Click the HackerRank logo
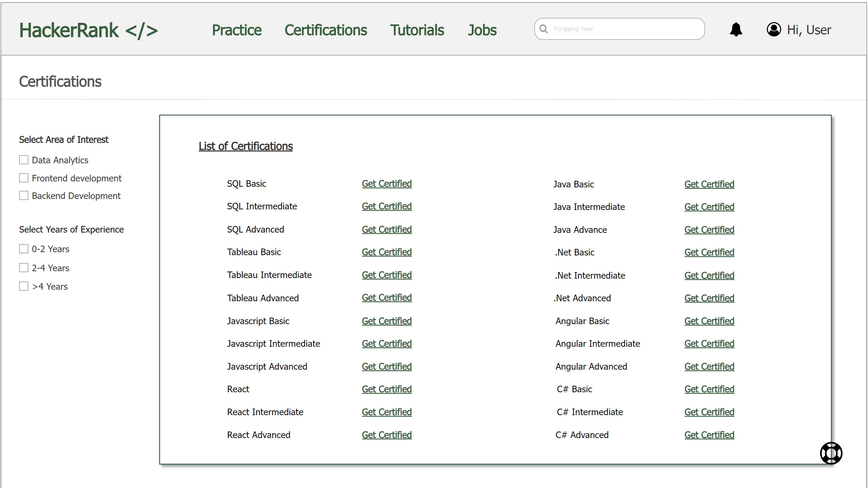The image size is (868, 488). tap(88, 30)
